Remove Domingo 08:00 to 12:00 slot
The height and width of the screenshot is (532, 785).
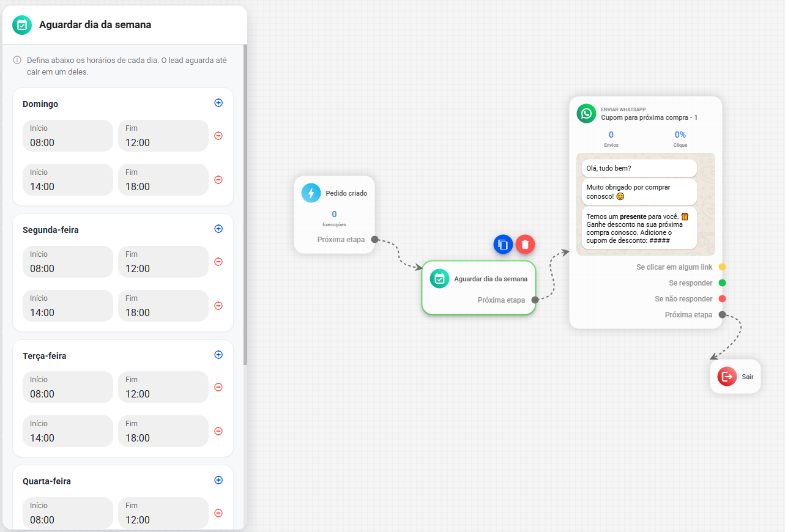click(x=218, y=136)
